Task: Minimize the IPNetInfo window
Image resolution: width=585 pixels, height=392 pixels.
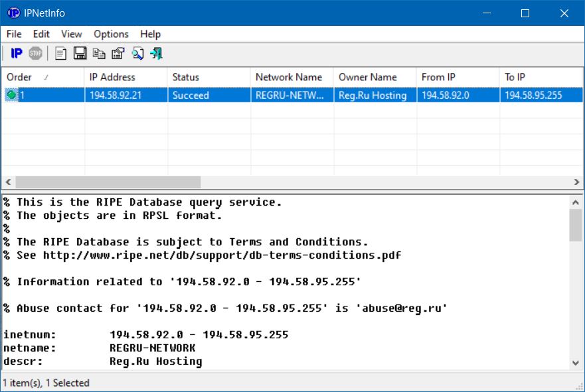Action: coord(487,13)
